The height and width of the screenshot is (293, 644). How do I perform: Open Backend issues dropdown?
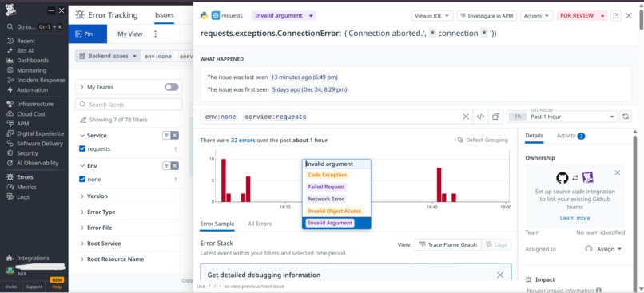[x=108, y=56]
